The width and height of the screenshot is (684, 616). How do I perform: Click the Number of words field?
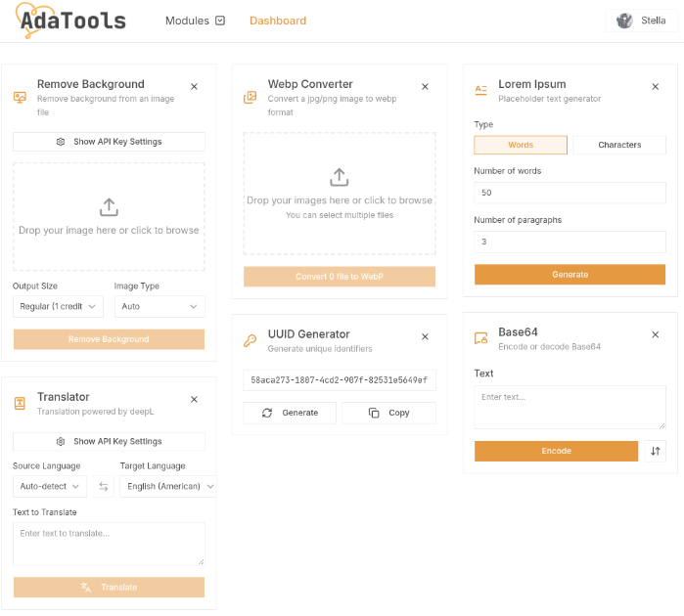570,193
